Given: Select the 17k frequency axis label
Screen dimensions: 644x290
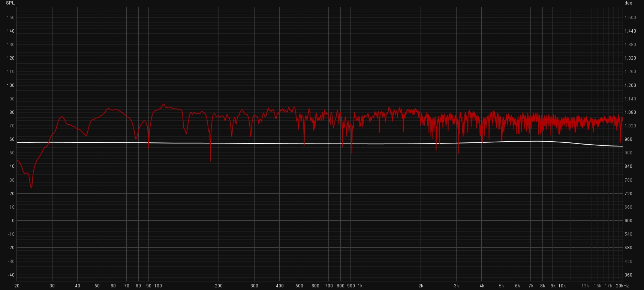Looking at the screenshot, I should tap(608, 286).
